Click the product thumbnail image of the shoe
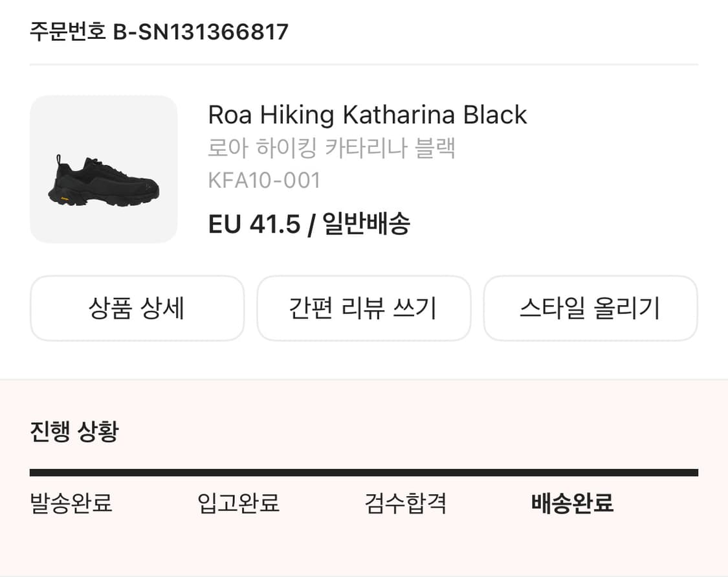 click(x=104, y=167)
